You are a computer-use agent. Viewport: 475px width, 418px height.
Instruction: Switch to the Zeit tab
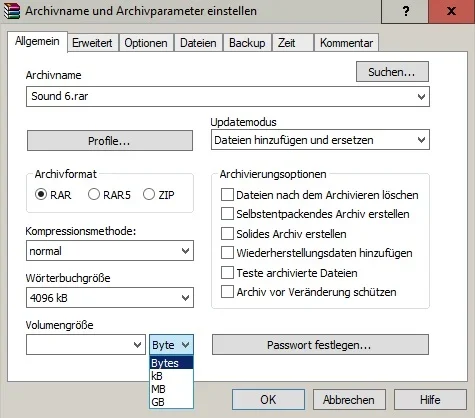(293, 43)
